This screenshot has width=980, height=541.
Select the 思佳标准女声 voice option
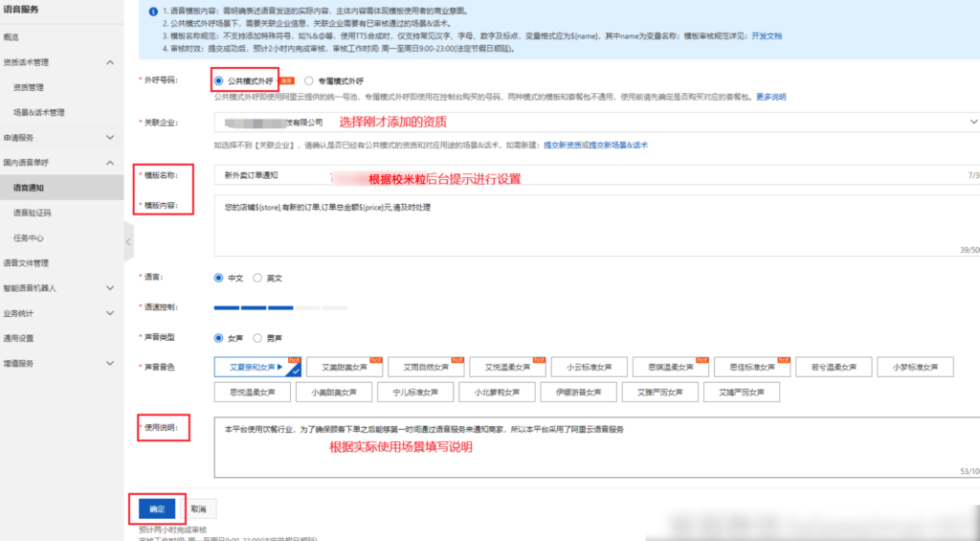pos(752,367)
